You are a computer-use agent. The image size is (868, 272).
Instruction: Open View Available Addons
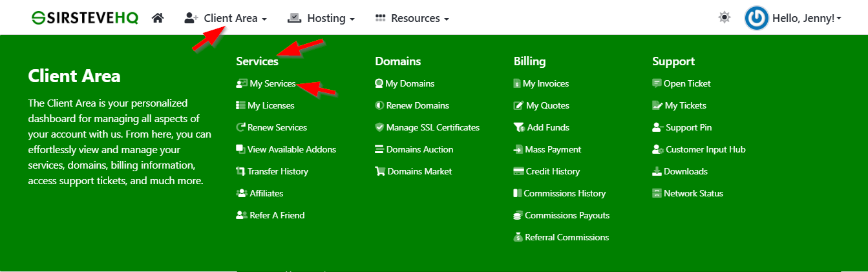click(x=291, y=149)
